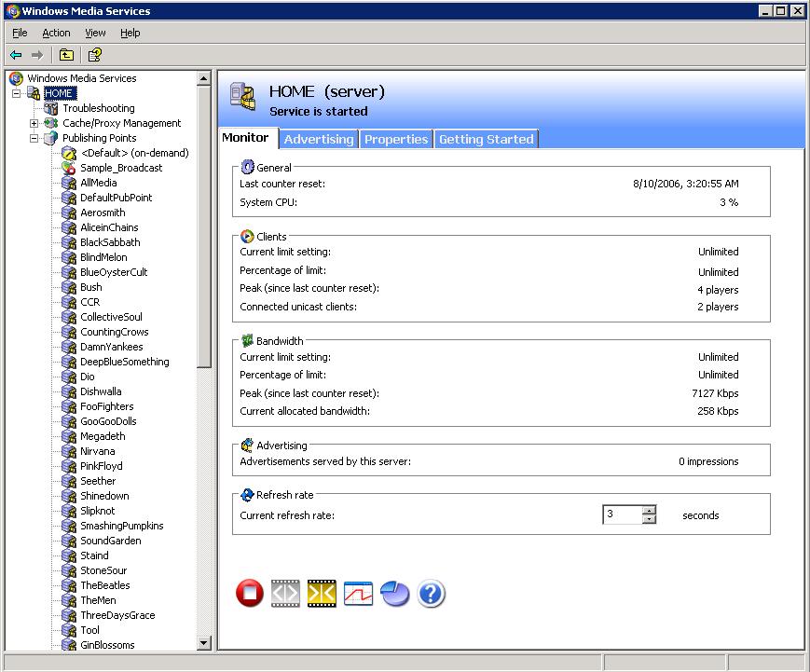Switch to the Advertising tab
Screen dimensions: 810x672
pos(319,140)
